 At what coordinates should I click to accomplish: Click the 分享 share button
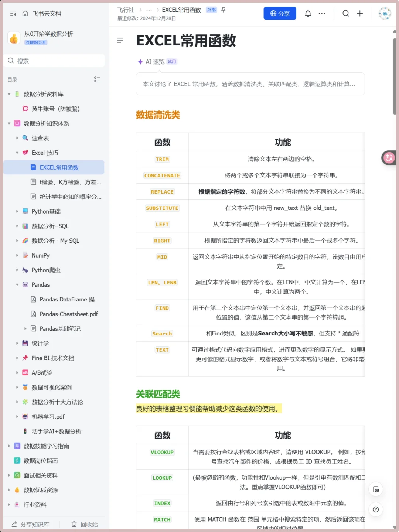click(x=280, y=13)
